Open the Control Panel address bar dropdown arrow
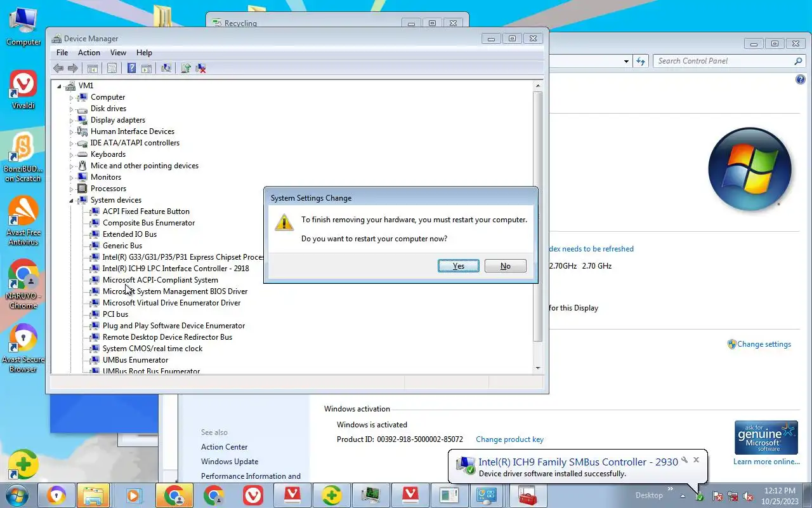 [x=626, y=62]
